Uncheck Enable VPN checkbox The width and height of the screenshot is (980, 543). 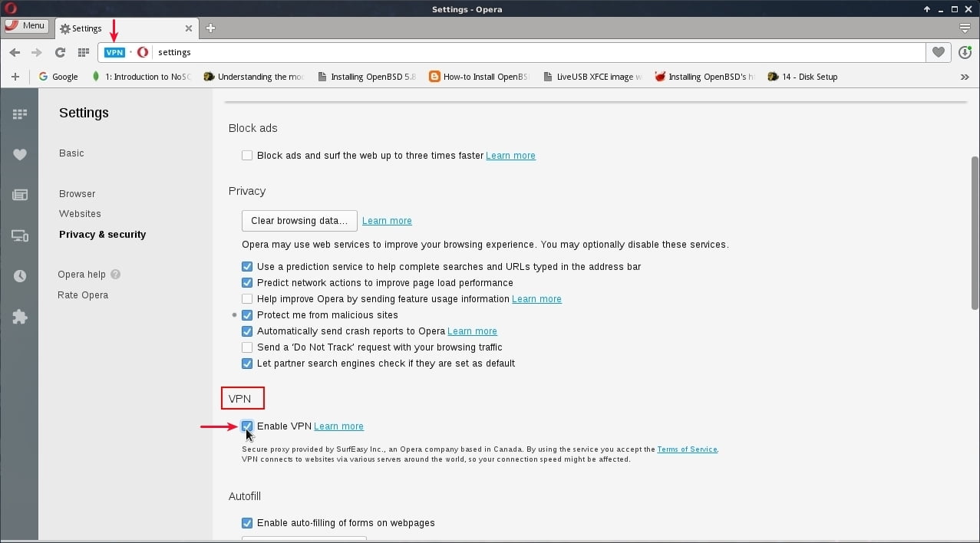point(247,426)
